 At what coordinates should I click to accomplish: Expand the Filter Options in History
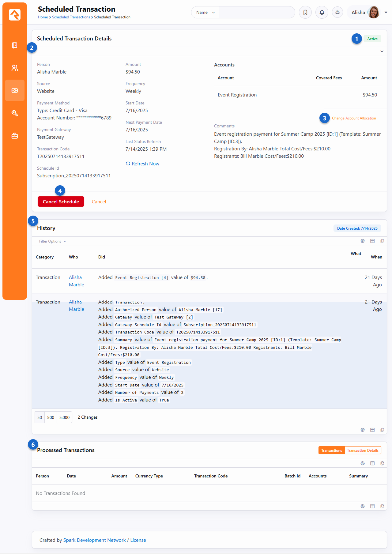(52, 241)
